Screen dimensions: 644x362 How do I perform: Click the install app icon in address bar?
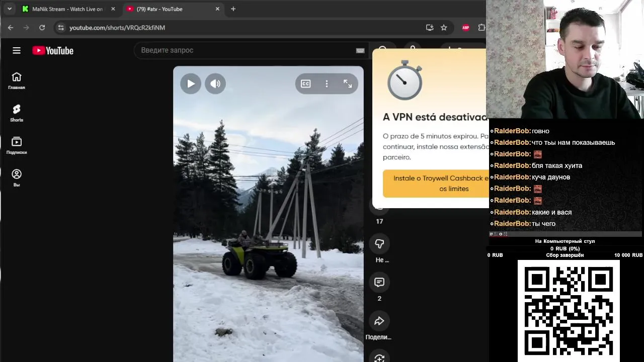[x=430, y=28]
